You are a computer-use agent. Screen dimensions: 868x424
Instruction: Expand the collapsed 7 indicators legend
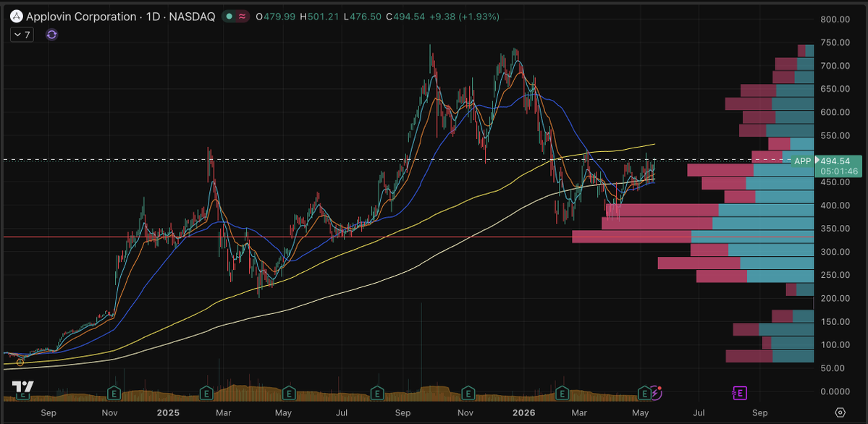[x=22, y=34]
